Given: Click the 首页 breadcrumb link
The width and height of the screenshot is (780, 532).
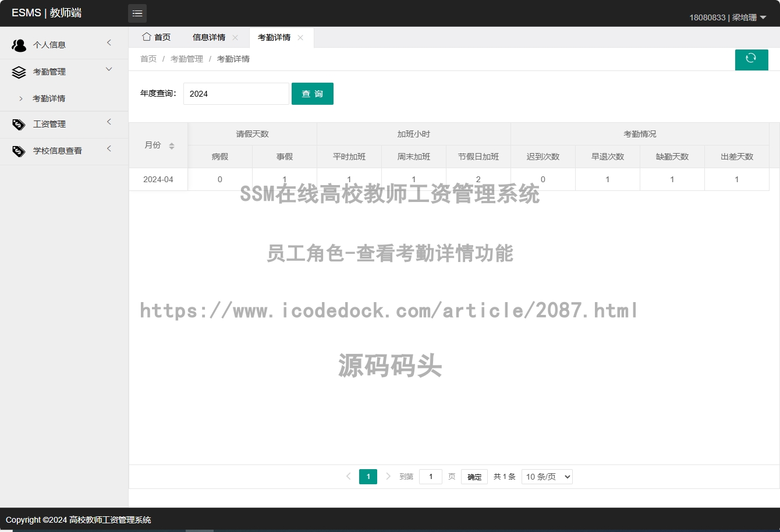Looking at the screenshot, I should pos(148,59).
